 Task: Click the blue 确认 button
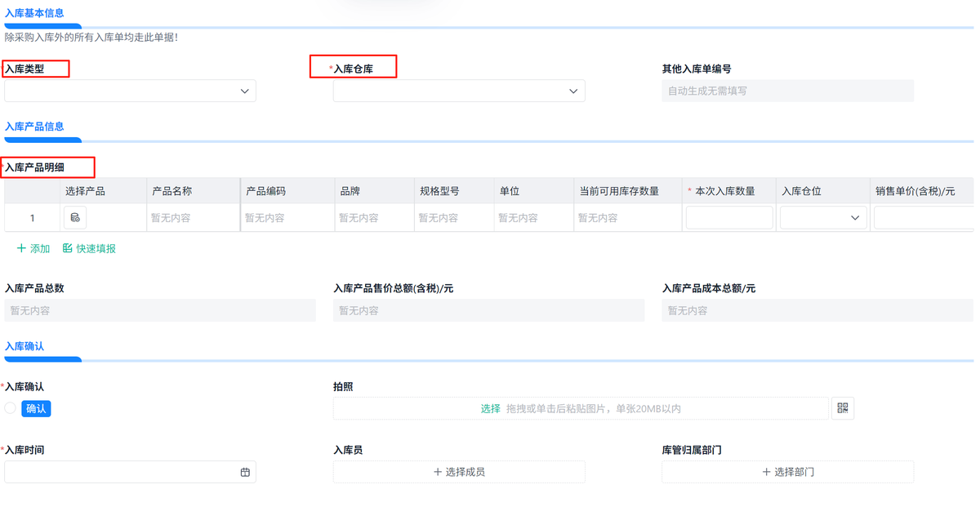click(36, 408)
